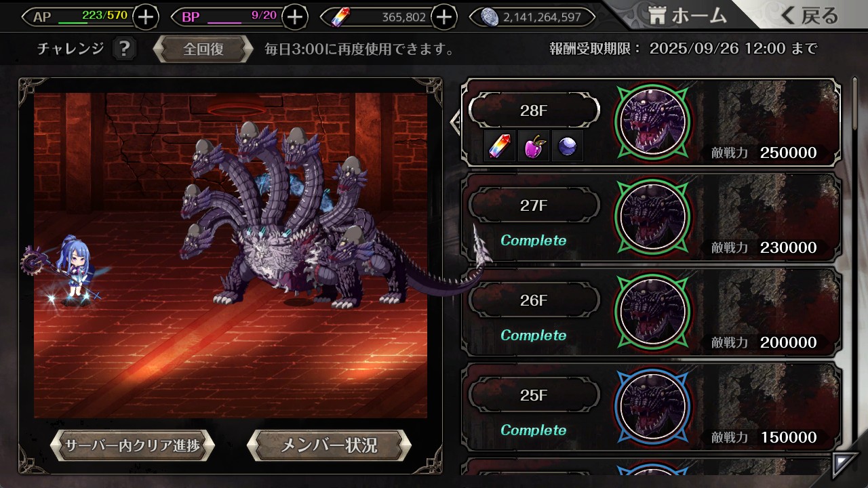Open サーバー内クリア進捗 server progress

click(x=132, y=445)
